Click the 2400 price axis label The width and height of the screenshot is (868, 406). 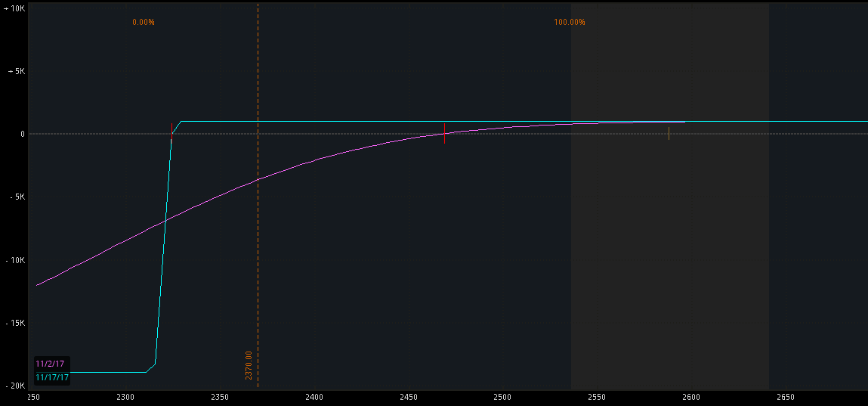pos(314,397)
